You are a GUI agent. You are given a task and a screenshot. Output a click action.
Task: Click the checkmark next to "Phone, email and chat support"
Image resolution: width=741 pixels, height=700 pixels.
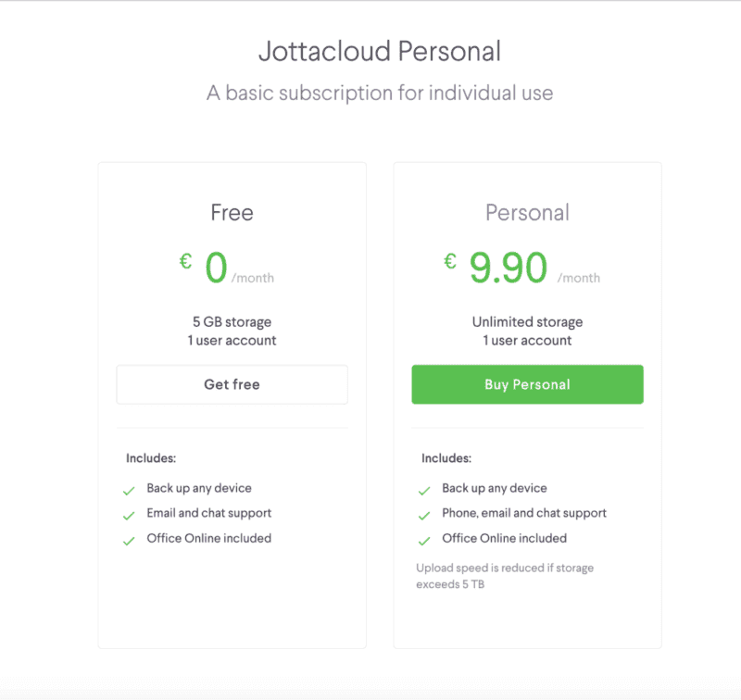pyautogui.click(x=424, y=513)
